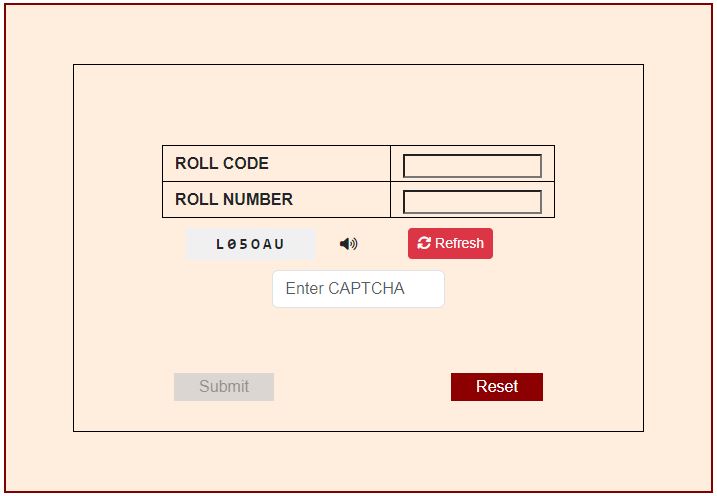
Task: Place the cursor in the CAPTCHA entry box
Action: pyautogui.click(x=358, y=289)
